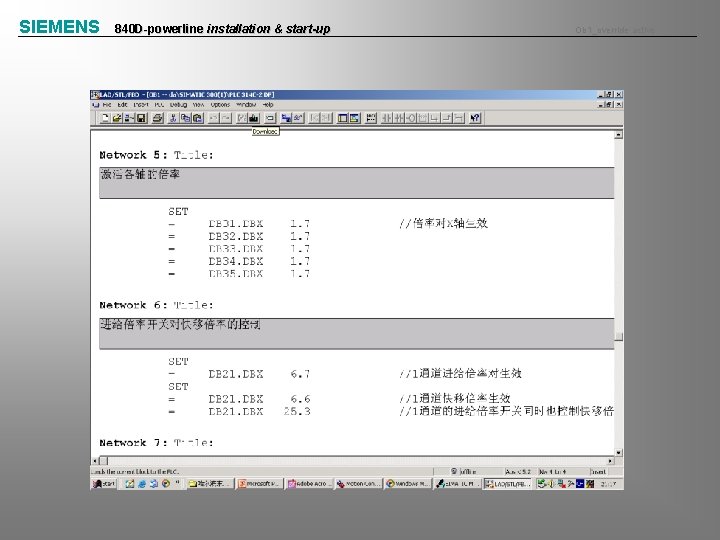Click the Print toolbar icon
The width and height of the screenshot is (720, 540).
tap(158, 118)
